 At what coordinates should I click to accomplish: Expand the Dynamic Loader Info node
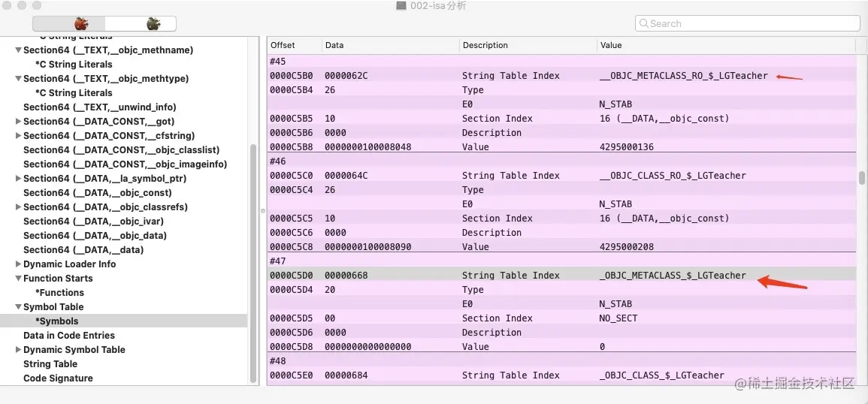[x=18, y=264]
